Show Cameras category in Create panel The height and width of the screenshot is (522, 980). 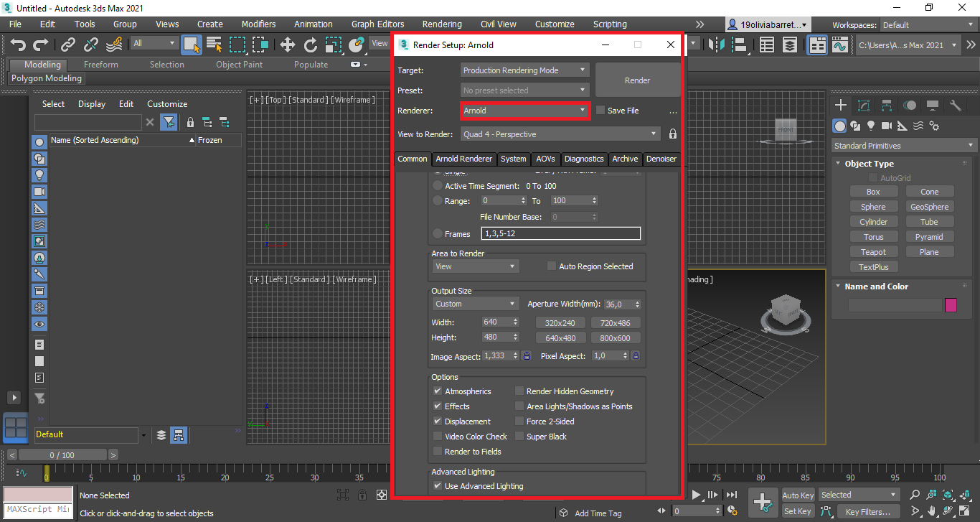point(887,126)
